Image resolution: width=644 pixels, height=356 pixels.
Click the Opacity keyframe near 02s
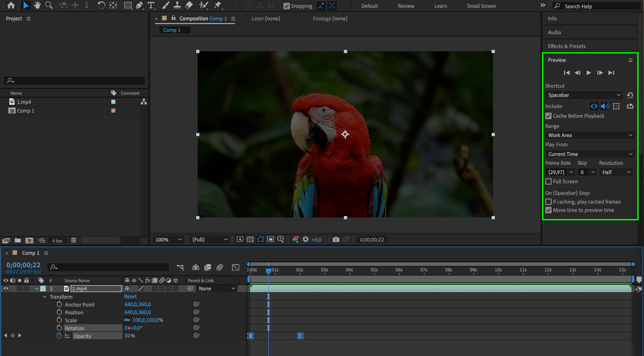[x=300, y=336]
